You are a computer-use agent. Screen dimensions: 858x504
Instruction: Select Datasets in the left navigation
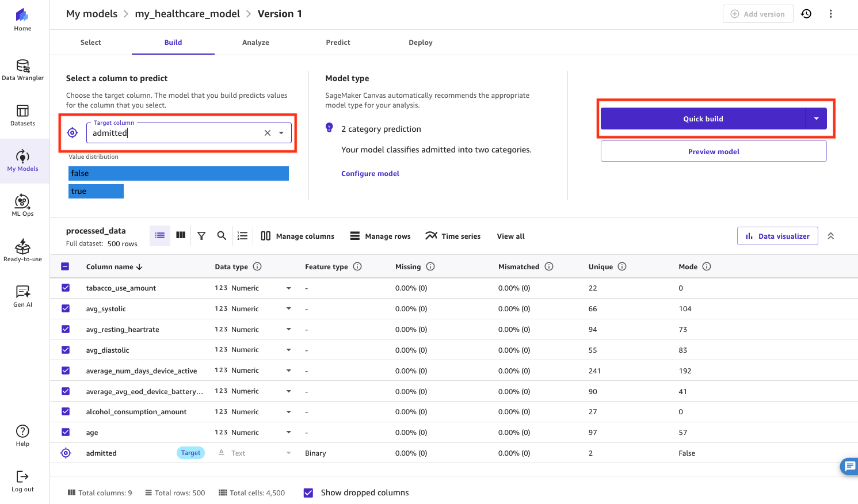[22, 115]
